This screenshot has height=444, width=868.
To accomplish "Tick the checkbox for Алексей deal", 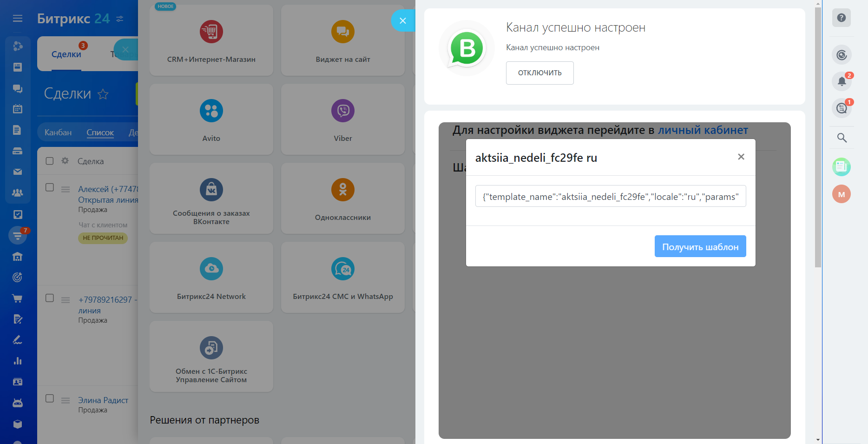I will tap(50, 187).
